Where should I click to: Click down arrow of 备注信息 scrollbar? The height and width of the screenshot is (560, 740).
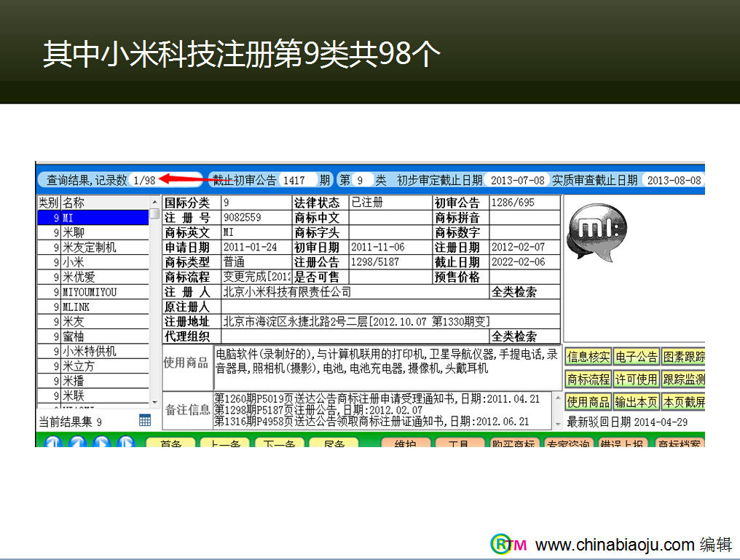click(x=558, y=425)
